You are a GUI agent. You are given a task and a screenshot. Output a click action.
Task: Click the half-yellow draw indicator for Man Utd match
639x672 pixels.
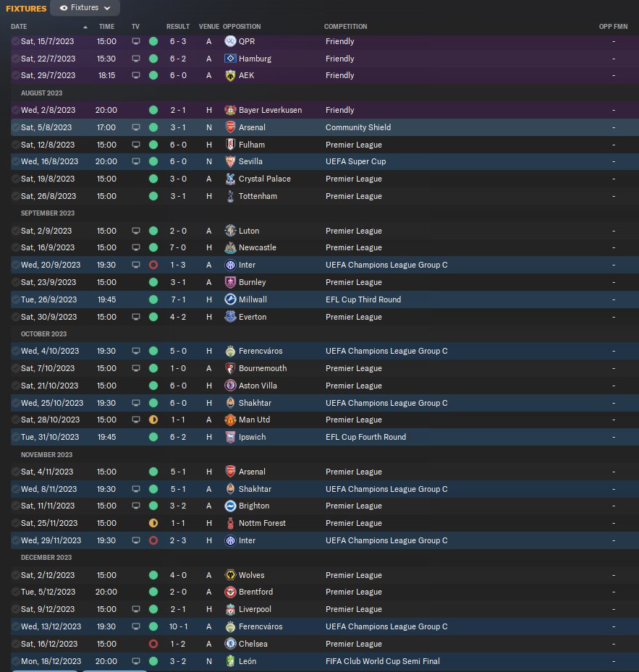coord(153,420)
